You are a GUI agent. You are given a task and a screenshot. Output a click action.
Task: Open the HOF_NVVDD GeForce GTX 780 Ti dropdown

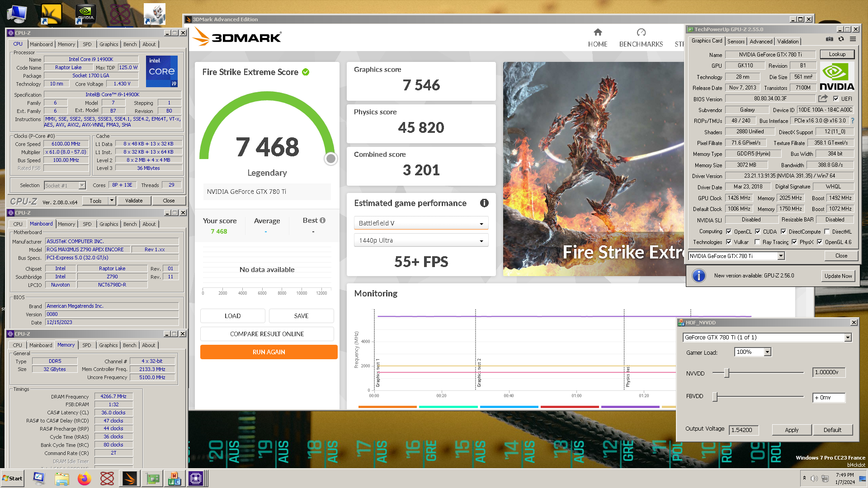767,338
